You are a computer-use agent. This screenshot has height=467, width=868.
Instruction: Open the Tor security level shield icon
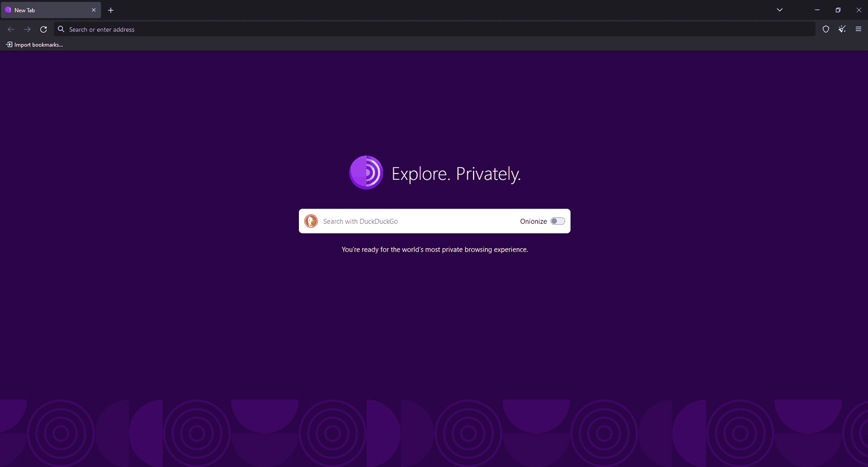coord(826,29)
